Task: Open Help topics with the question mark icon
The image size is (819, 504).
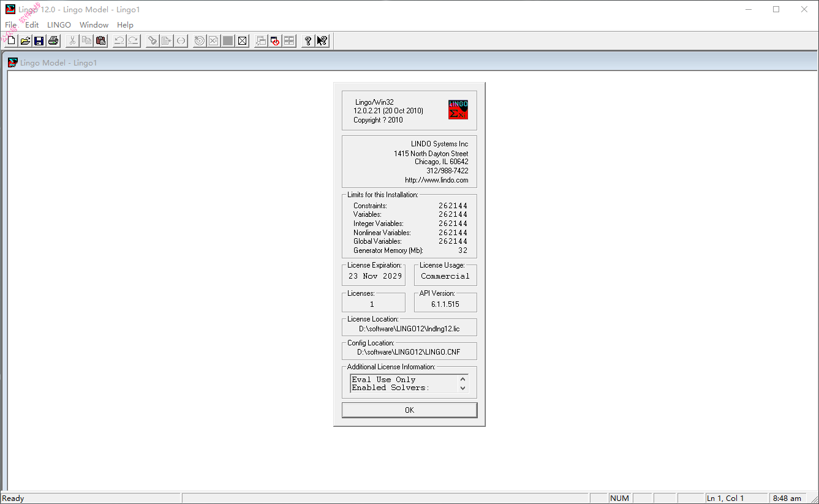Action: [x=308, y=41]
